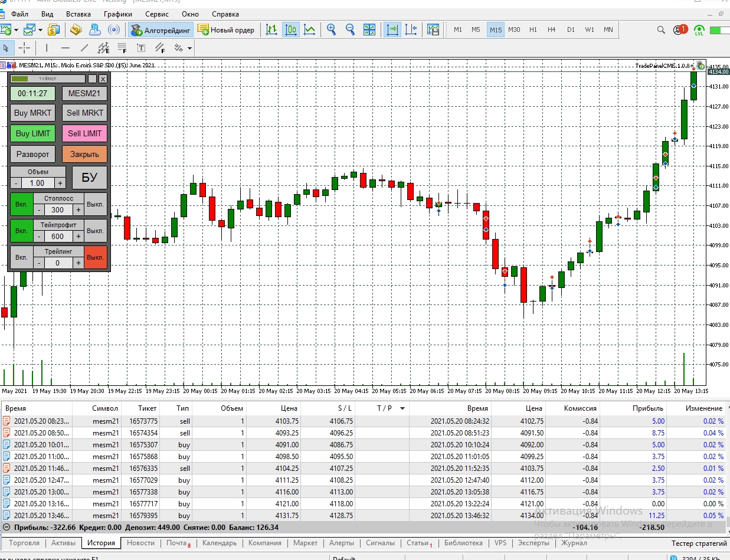Decrease Стоплосс value with minus
Image resolution: width=730 pixels, height=560 pixels.
[39, 210]
